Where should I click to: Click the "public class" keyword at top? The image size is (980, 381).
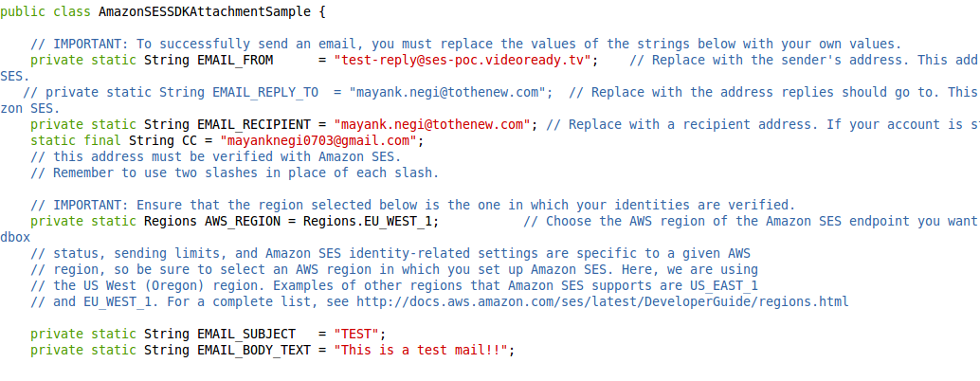(x=45, y=12)
